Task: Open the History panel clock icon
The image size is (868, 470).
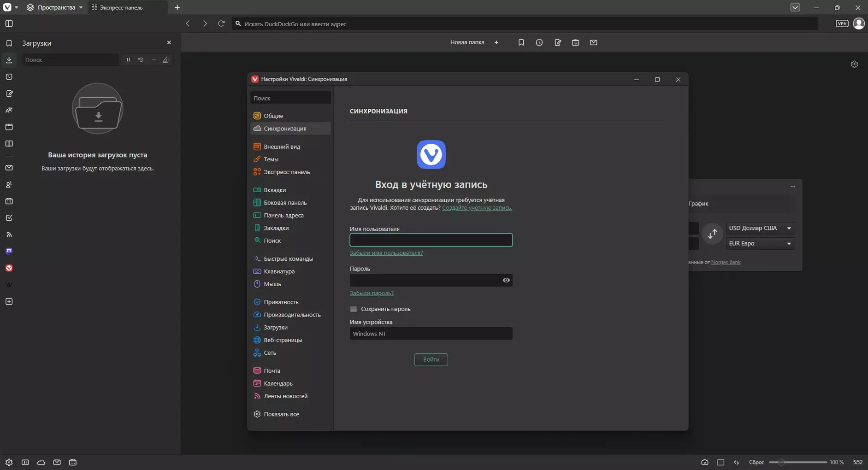Action: 9,77
